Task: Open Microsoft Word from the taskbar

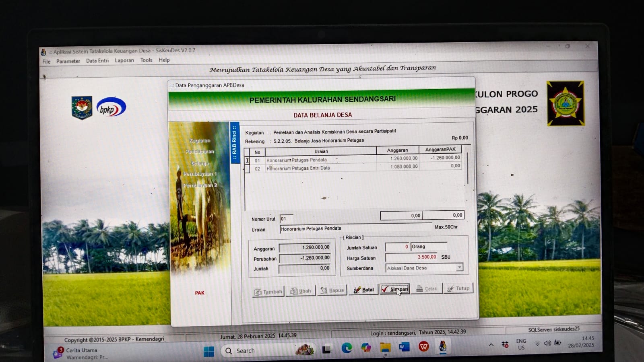Action: coord(404,347)
